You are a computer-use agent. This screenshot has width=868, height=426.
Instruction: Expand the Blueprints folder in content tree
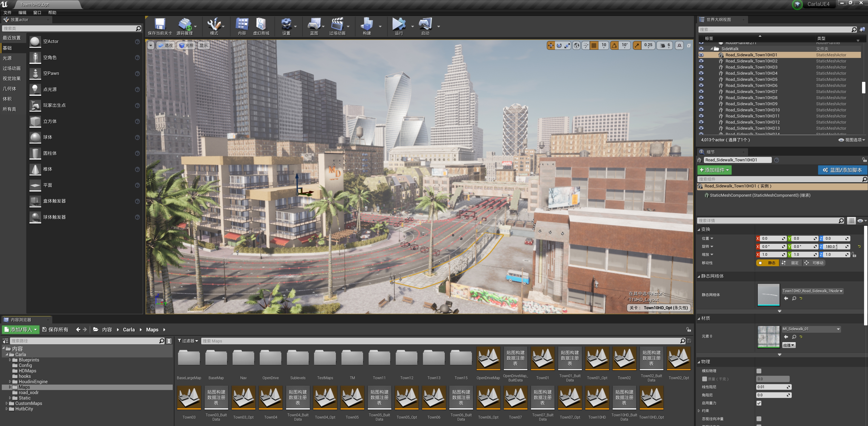click(x=10, y=360)
